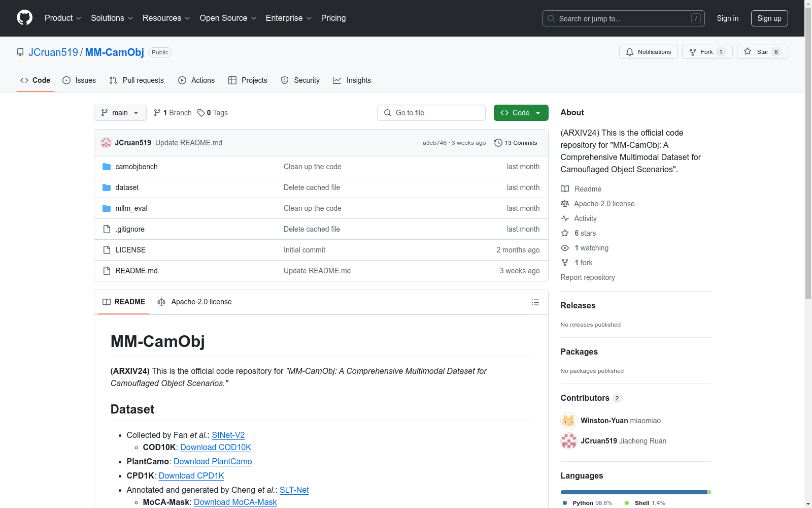Switch to the Security tab
This screenshot has height=508, width=812.
tap(300, 80)
